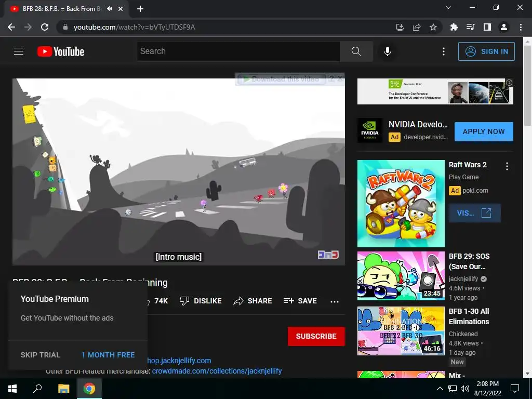Show hidden system tray icons chevron
The image size is (532, 399).
click(440, 389)
